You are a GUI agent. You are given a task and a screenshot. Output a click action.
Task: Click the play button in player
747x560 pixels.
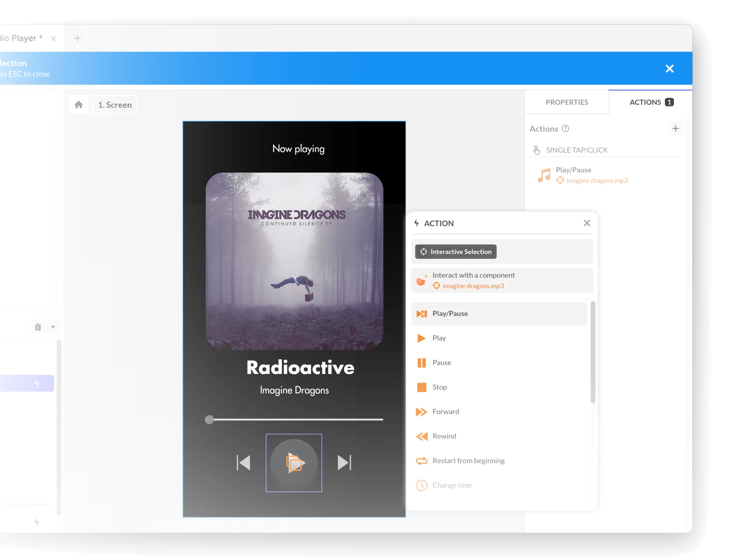pos(294,463)
